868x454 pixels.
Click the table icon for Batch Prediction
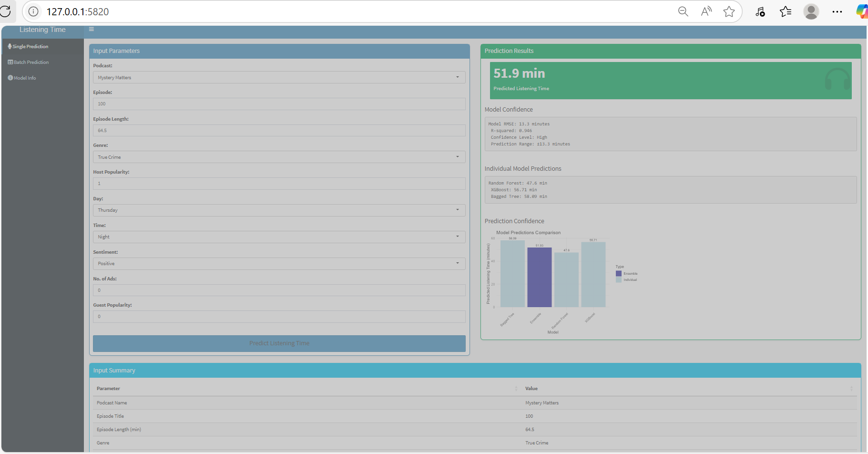click(x=10, y=62)
